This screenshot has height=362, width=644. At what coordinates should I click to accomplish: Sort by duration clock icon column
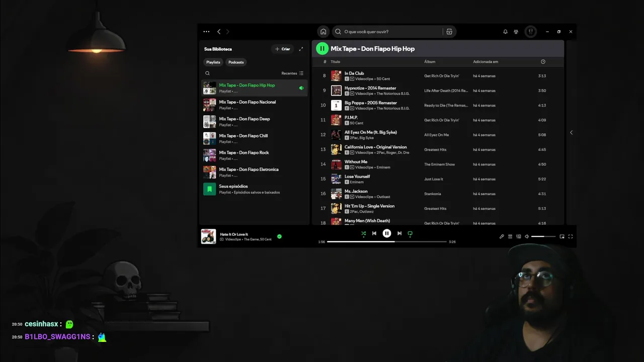543,62
